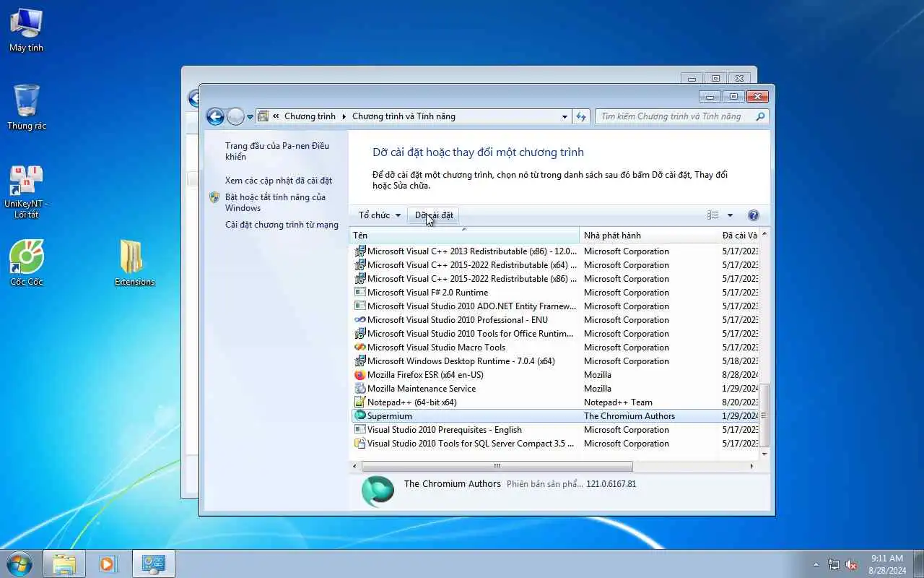Click the Notepad++ program icon
Screen dimensions: 924x578
[360, 402]
